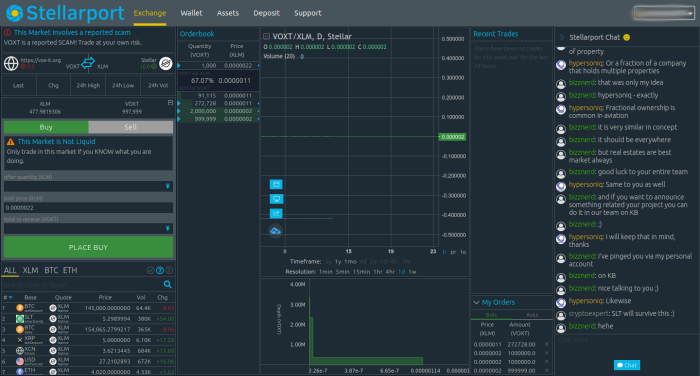This screenshot has height=376, width=700.
Task: Click the line-graph chart tool button
Action: click(276, 213)
